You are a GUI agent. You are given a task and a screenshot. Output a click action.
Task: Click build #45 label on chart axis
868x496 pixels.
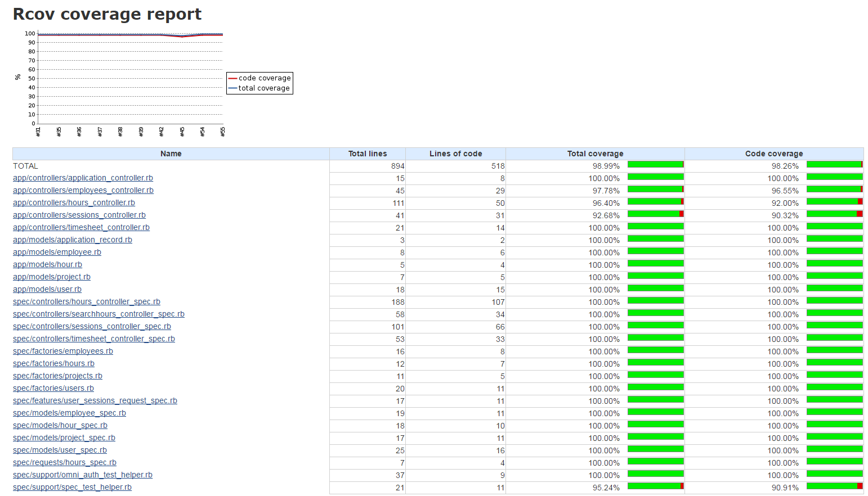tap(182, 132)
